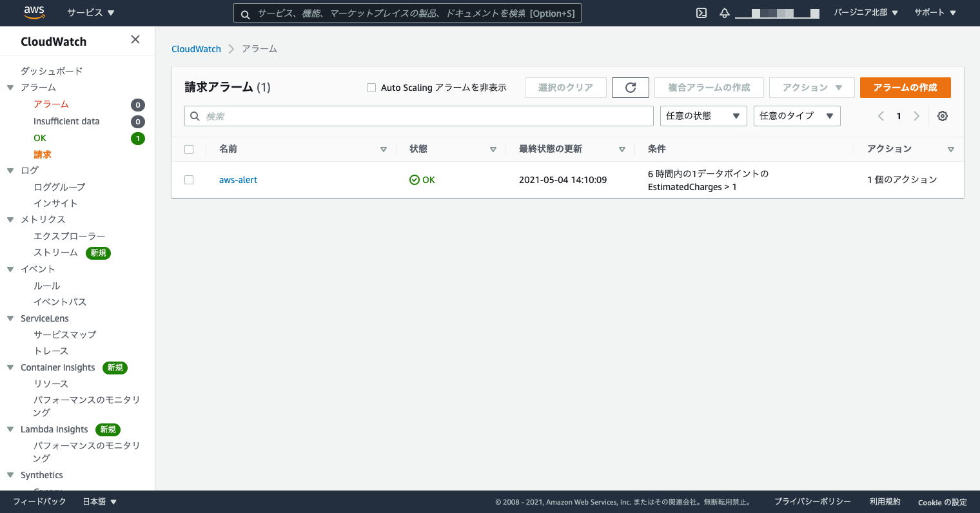This screenshot has width=980, height=513.
Task: Select Insufficient data alarms in sidebar
Action: point(66,121)
